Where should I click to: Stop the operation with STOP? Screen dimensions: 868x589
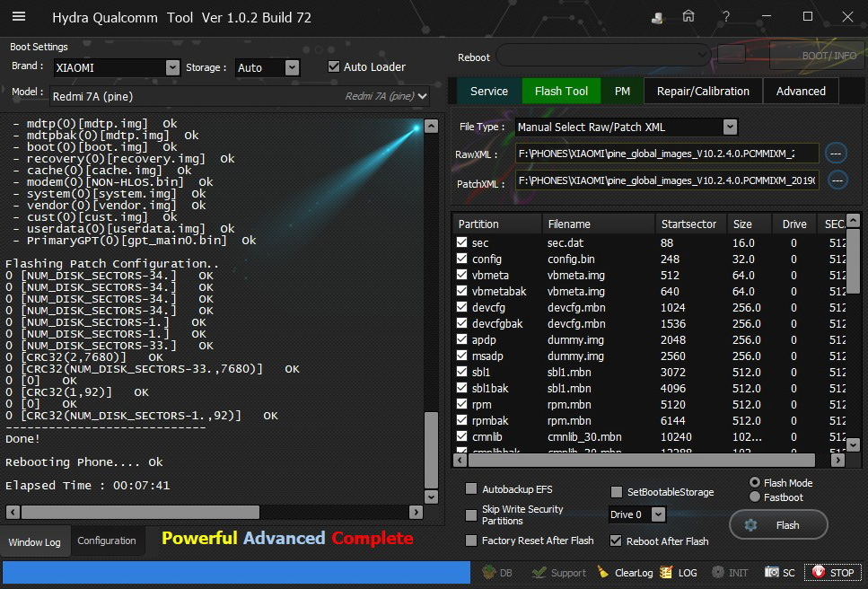pyautogui.click(x=833, y=573)
